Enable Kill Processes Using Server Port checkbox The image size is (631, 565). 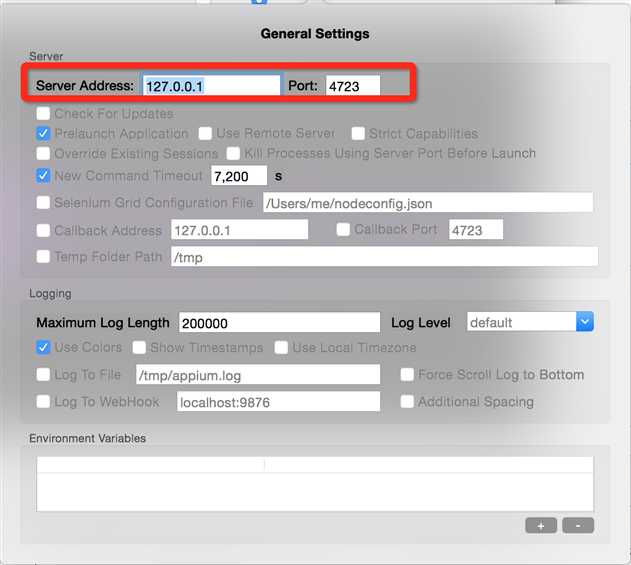coord(233,153)
